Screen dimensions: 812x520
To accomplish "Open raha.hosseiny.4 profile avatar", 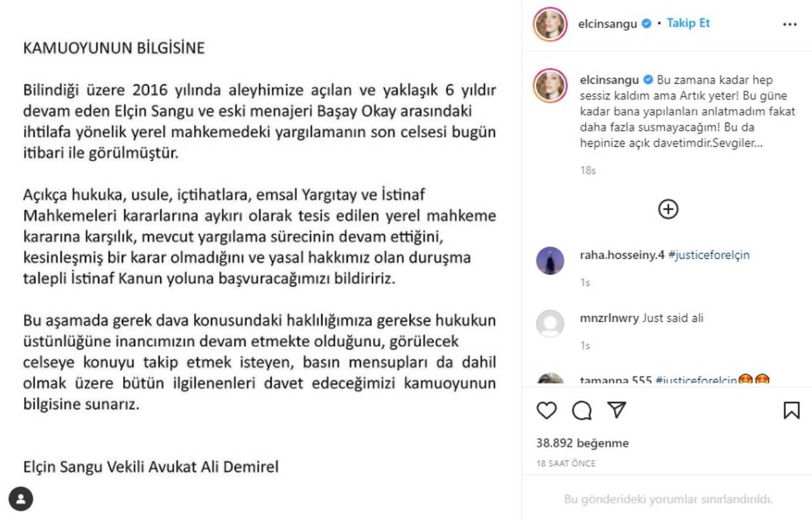I will click(549, 260).
